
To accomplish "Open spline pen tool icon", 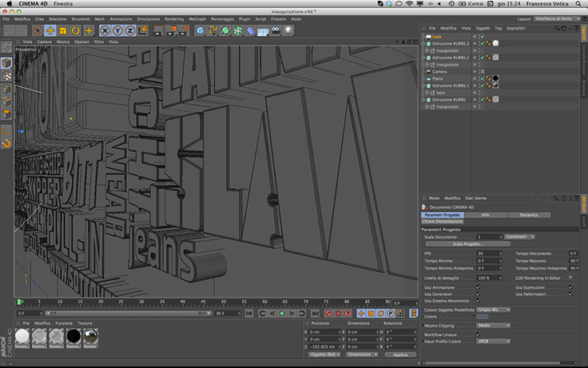I will [x=213, y=30].
